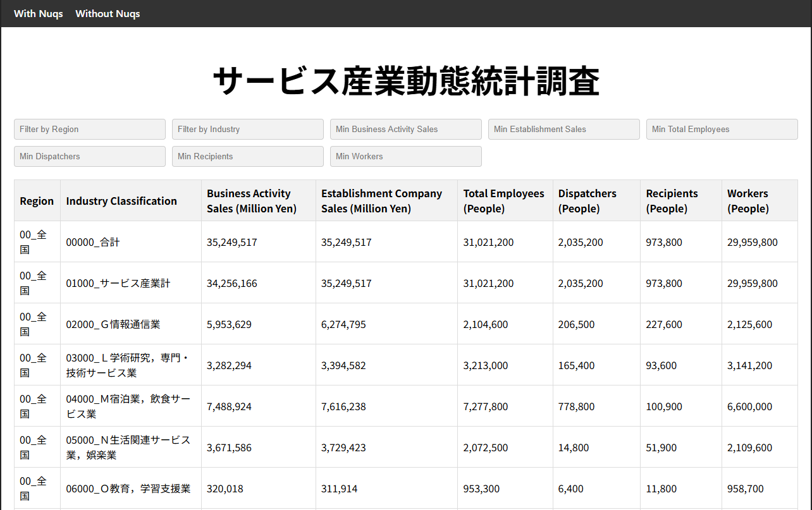Screen dimensions: 812x510
Task: Focus the Filter by Region input
Action: (90, 130)
